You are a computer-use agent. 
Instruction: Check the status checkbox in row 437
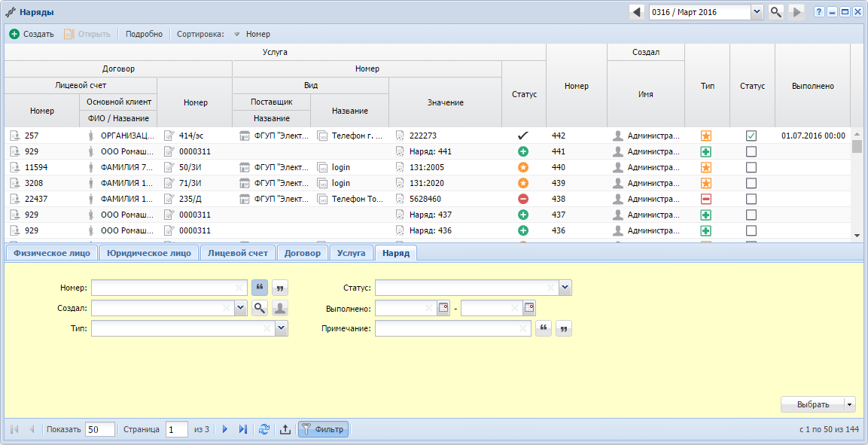pyautogui.click(x=751, y=215)
